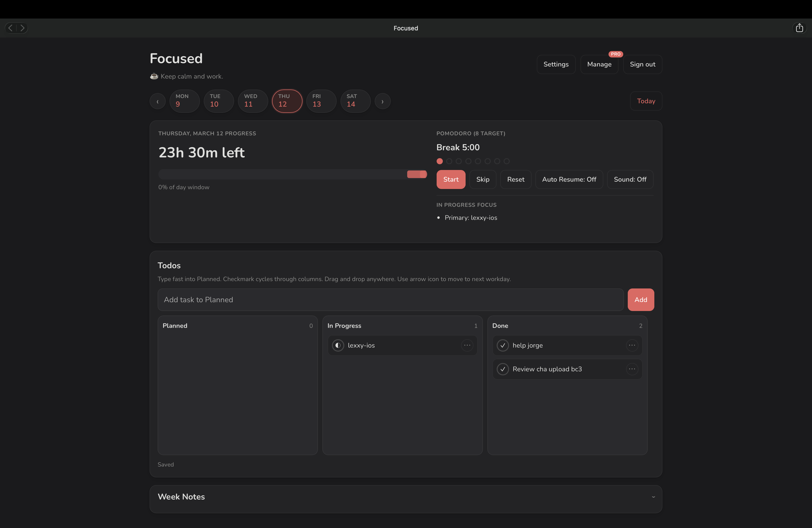Image resolution: width=812 pixels, height=528 pixels.
Task: Toggle Auto Resume off setting
Action: click(x=569, y=179)
